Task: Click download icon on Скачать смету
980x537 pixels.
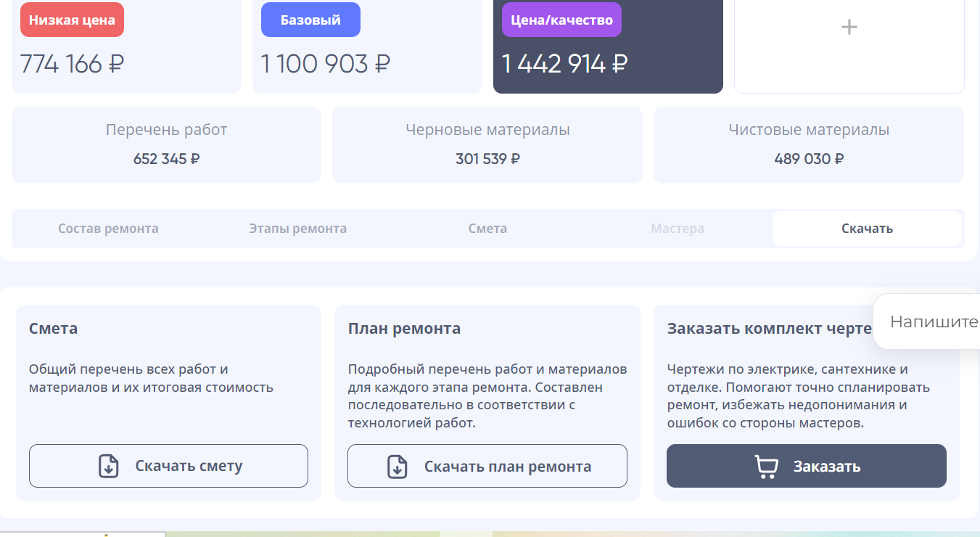Action: 109,466
